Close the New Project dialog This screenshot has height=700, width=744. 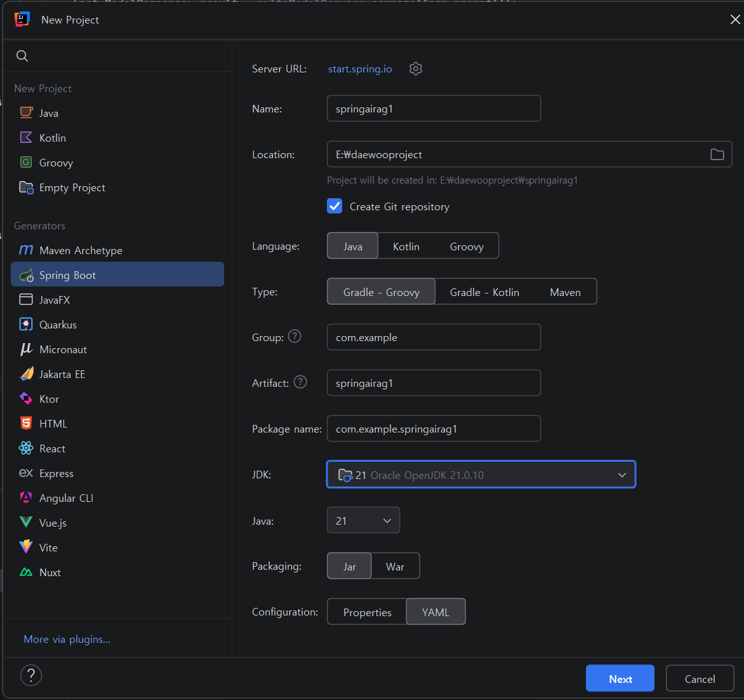pyautogui.click(x=734, y=20)
